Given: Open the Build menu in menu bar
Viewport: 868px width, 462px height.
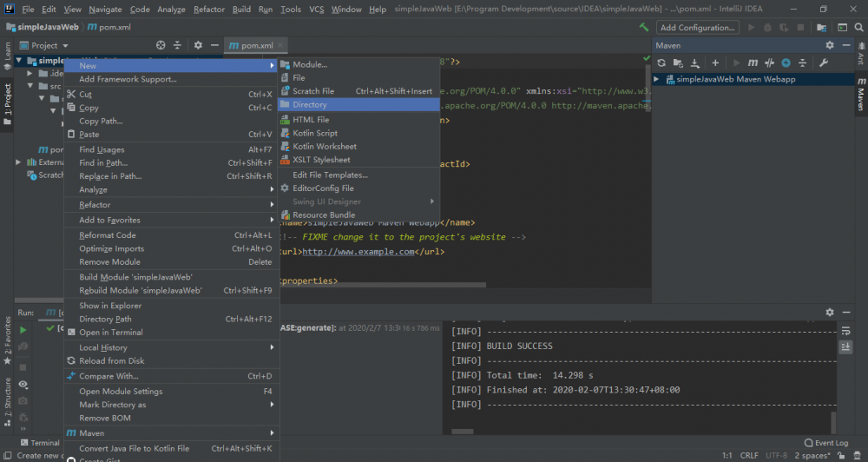Looking at the screenshot, I should (x=241, y=10).
